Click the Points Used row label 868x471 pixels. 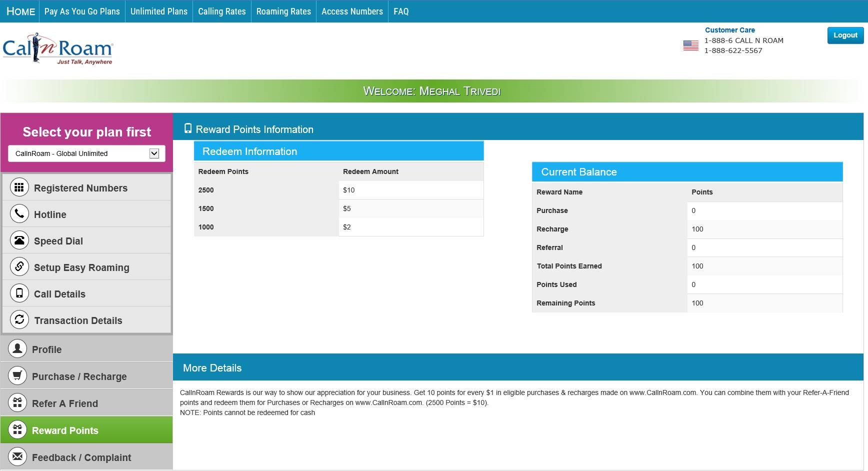[x=556, y=284]
